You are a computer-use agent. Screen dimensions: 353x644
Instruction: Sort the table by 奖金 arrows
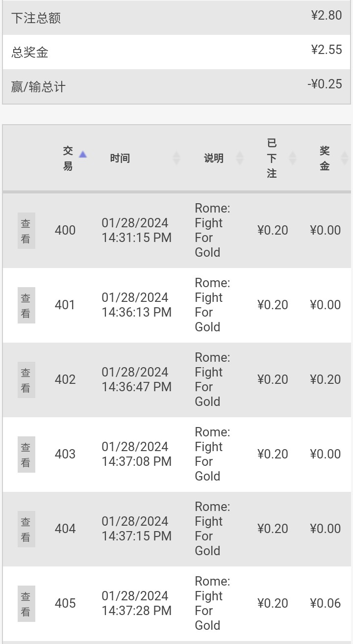pyautogui.click(x=344, y=158)
